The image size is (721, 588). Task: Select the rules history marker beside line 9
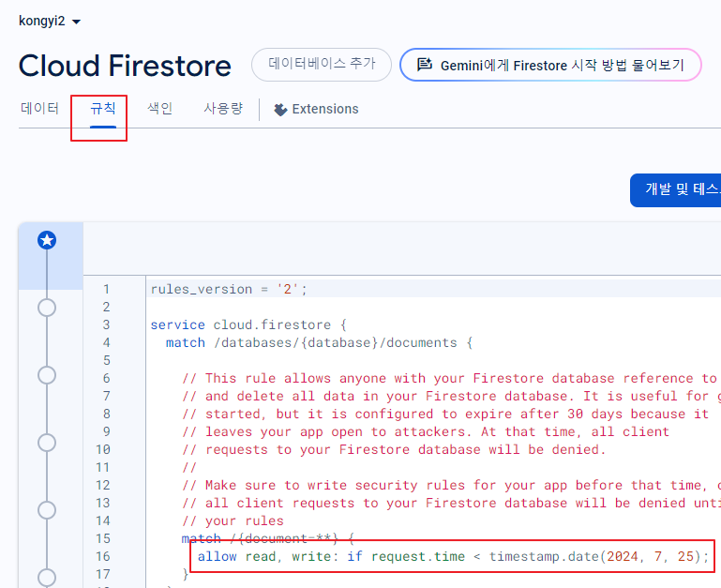47,443
